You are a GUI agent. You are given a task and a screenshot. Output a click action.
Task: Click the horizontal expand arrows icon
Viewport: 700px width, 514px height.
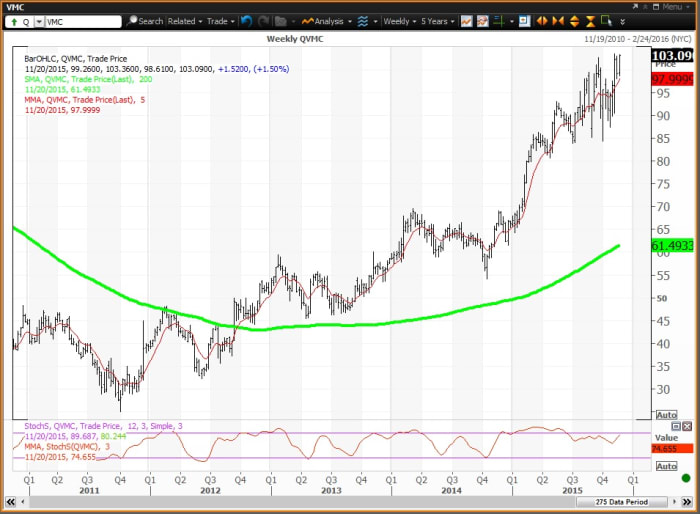(543, 20)
